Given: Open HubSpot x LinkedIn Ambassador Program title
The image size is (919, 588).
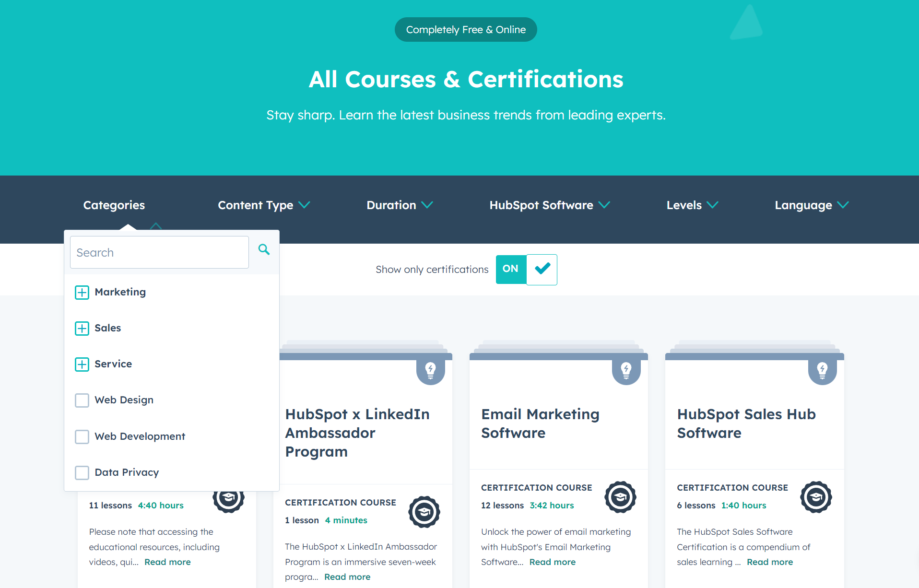Looking at the screenshot, I should point(357,433).
